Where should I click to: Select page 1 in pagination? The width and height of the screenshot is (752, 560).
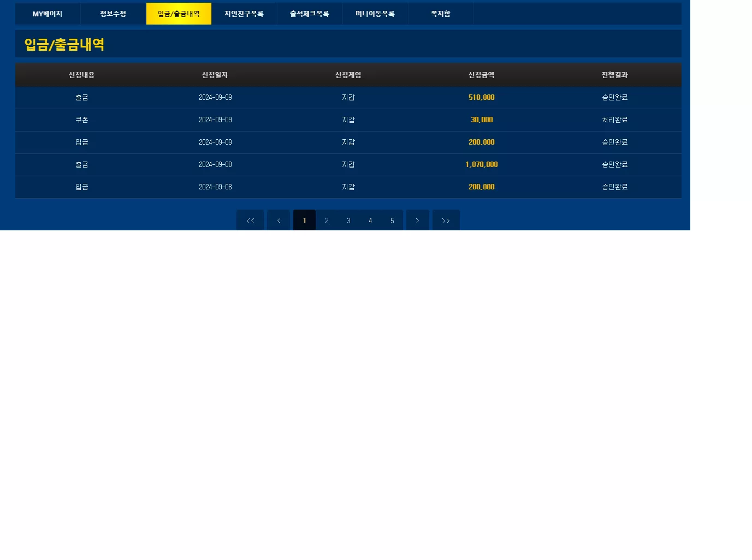[305, 221]
